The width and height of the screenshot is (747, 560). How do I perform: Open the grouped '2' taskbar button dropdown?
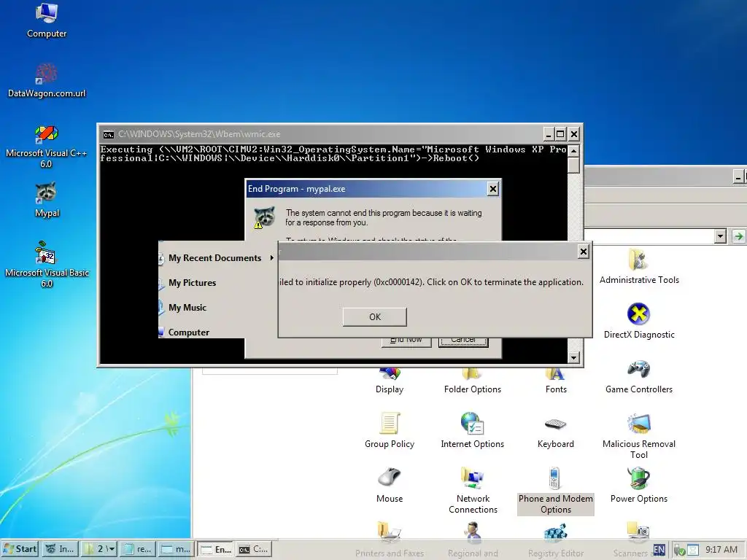click(x=99, y=549)
